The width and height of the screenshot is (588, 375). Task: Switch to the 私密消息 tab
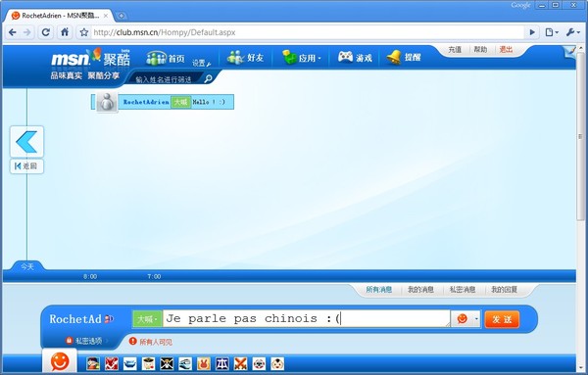(463, 290)
